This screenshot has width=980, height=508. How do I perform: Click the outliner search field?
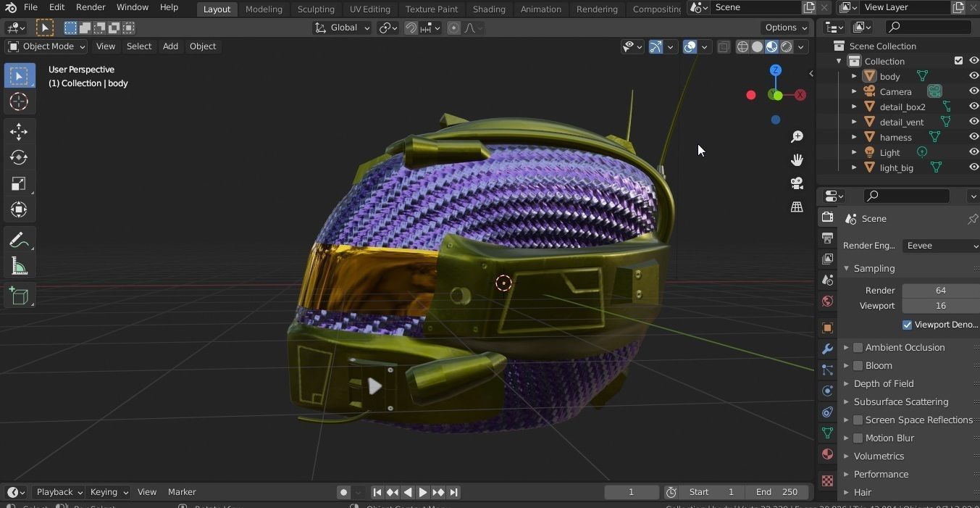(x=929, y=28)
